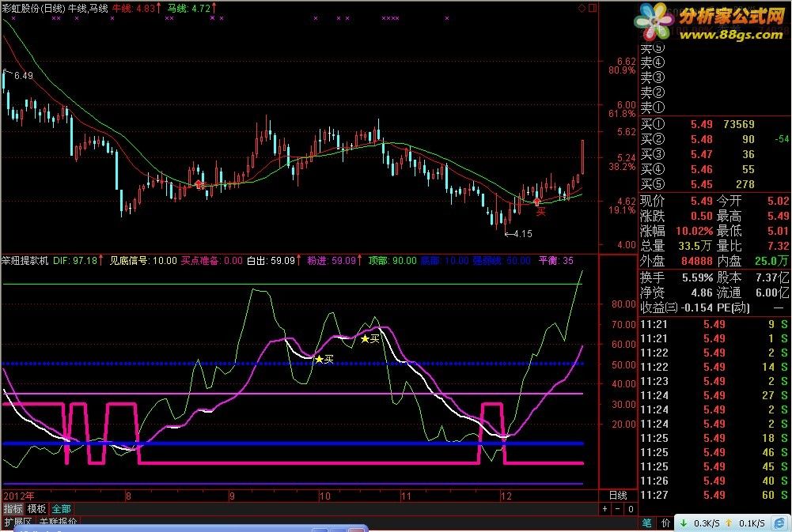Click the 量比 7.32 value
This screenshot has height=532, width=792.
(x=778, y=246)
